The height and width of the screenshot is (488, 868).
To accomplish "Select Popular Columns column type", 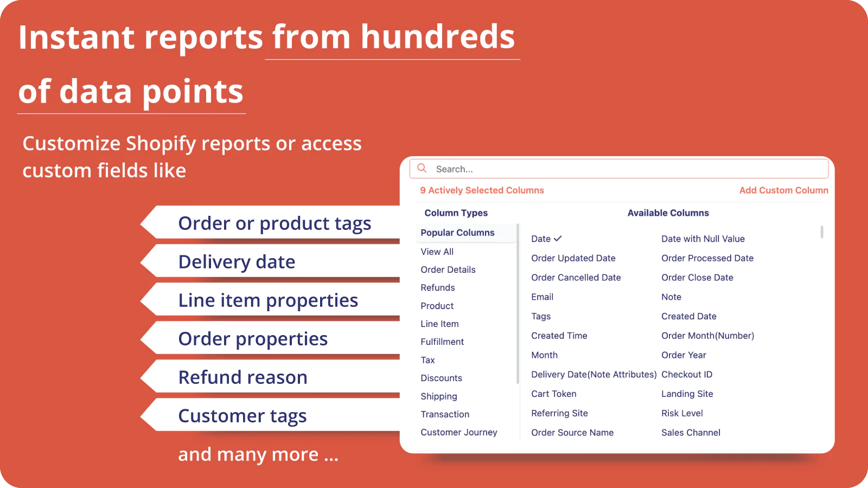I will (466, 233).
